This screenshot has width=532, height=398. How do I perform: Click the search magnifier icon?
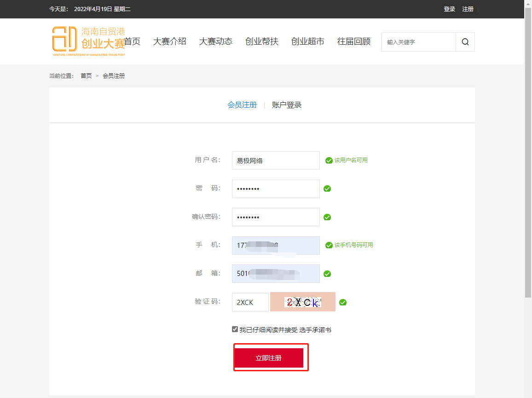465,42
